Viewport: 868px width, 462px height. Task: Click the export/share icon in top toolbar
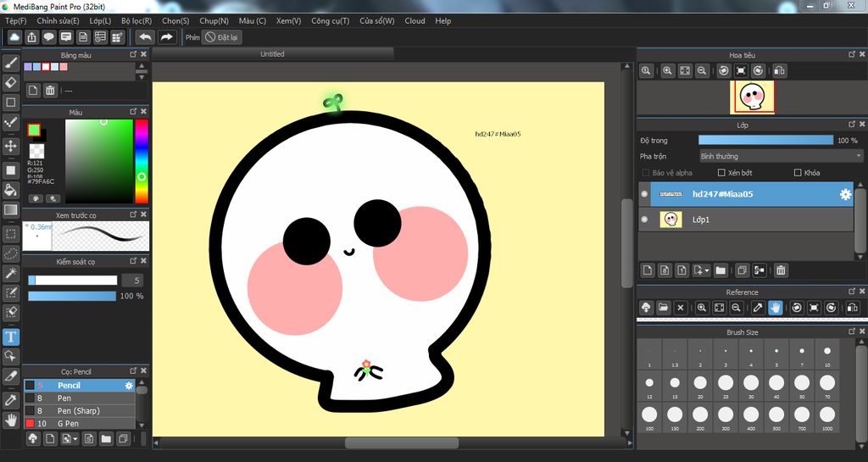click(x=31, y=37)
